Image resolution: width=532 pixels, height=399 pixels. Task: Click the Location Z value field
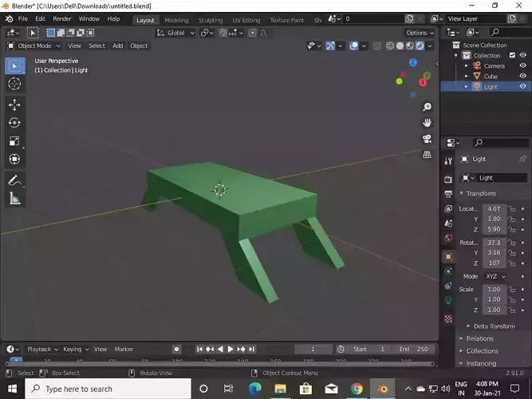click(x=494, y=229)
